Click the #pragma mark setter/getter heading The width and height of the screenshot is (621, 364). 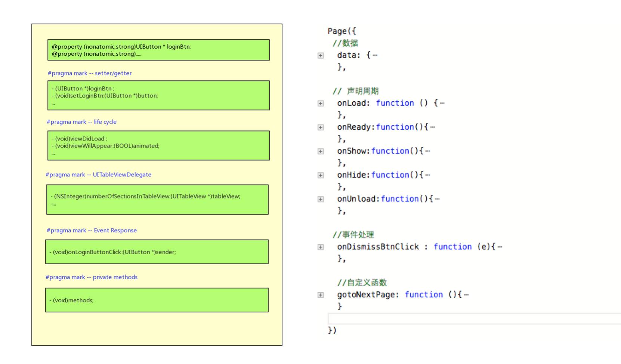tap(90, 73)
